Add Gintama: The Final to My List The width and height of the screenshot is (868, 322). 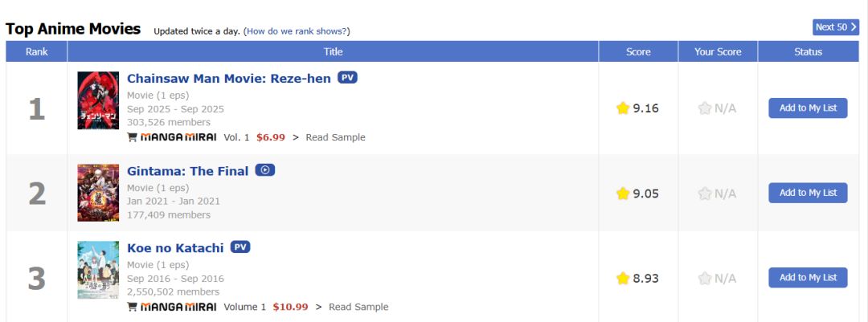(808, 193)
